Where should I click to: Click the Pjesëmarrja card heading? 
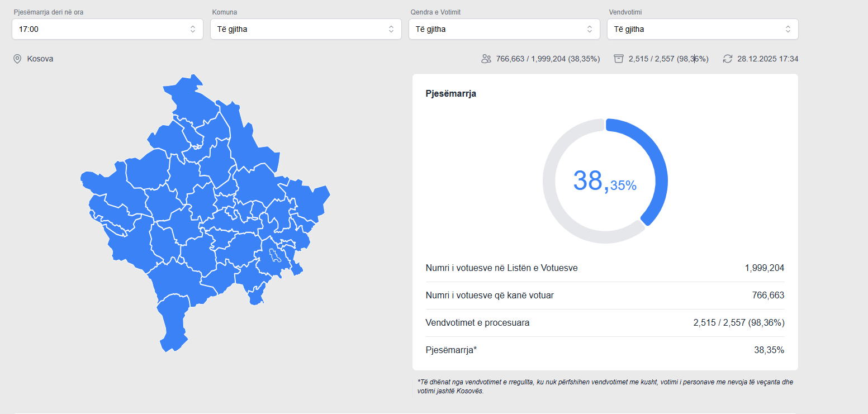(x=450, y=93)
